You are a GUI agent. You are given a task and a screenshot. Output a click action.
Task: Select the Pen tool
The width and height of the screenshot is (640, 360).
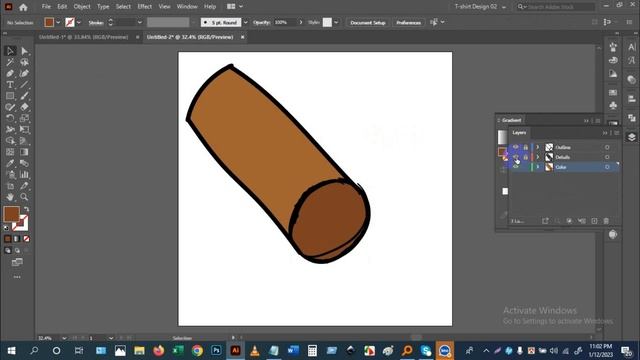click(10, 73)
